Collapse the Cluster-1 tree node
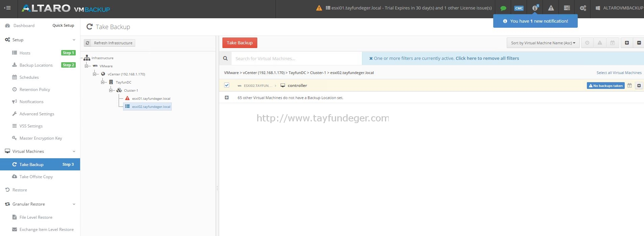The image size is (644, 236). pyautogui.click(x=111, y=90)
